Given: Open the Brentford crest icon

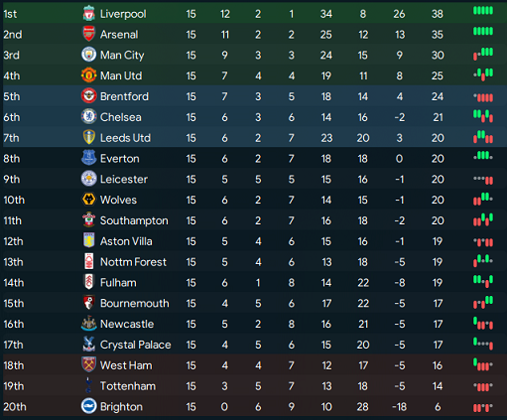Looking at the screenshot, I should (88, 96).
